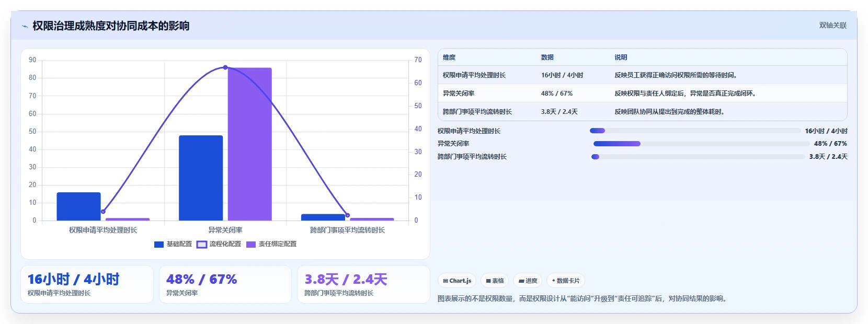868x324 pixels.
Task: Click the blue bar above 权限申请平均处理时长
Action: [x=78, y=206]
